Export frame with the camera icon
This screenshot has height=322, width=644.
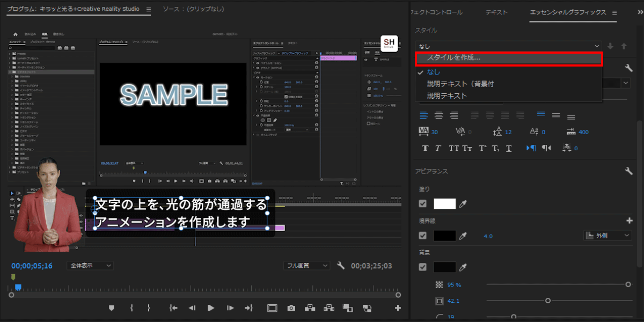[x=291, y=308]
